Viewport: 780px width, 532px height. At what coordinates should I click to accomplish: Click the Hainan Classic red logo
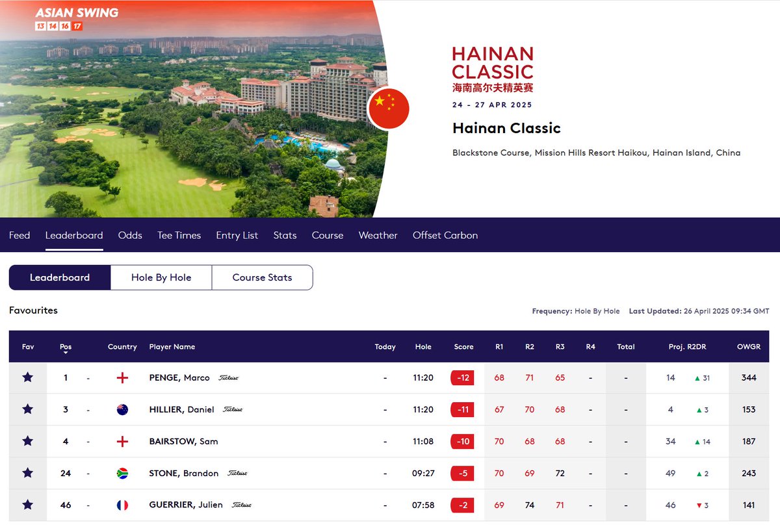click(493, 69)
